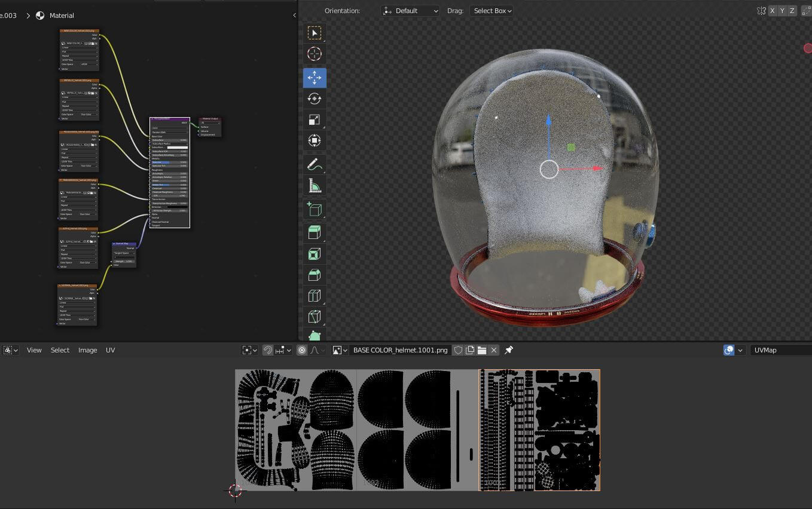Toggle the pin image icon in UV editor
This screenshot has width=812, height=509.
point(509,350)
